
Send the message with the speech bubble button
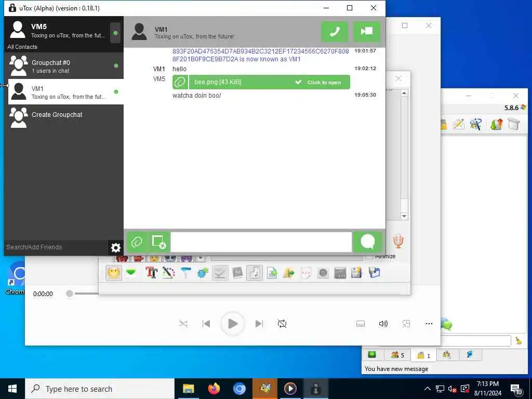(367, 242)
